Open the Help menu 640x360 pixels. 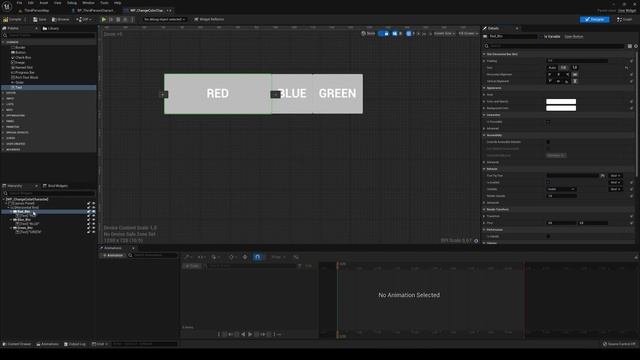118,3
